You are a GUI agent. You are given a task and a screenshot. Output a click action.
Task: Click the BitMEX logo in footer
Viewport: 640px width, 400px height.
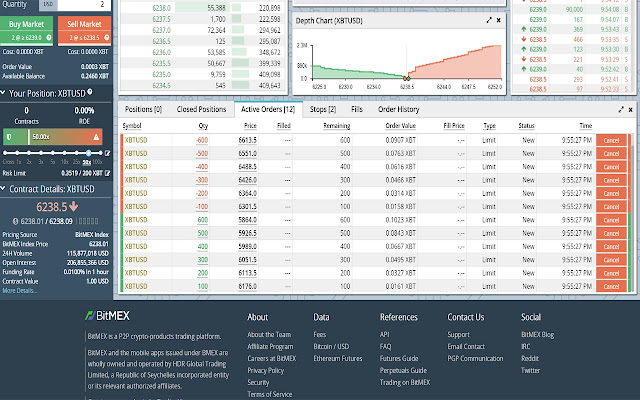tap(107, 316)
